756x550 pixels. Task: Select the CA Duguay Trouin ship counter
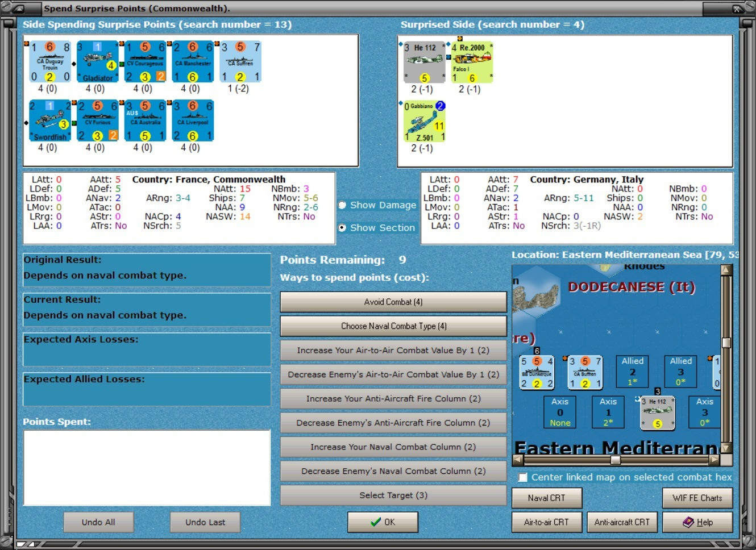point(50,61)
